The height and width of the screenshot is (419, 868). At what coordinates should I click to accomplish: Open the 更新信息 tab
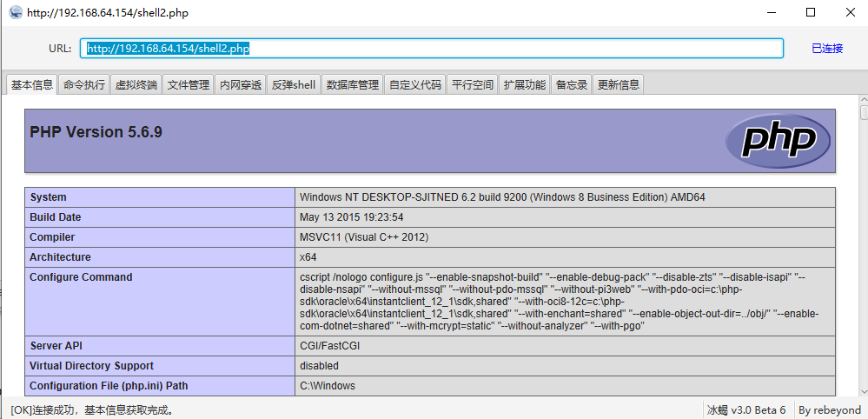pos(619,84)
